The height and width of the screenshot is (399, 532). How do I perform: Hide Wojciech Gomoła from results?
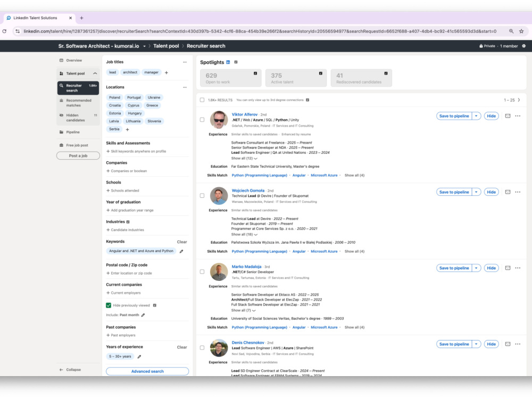pyautogui.click(x=491, y=192)
